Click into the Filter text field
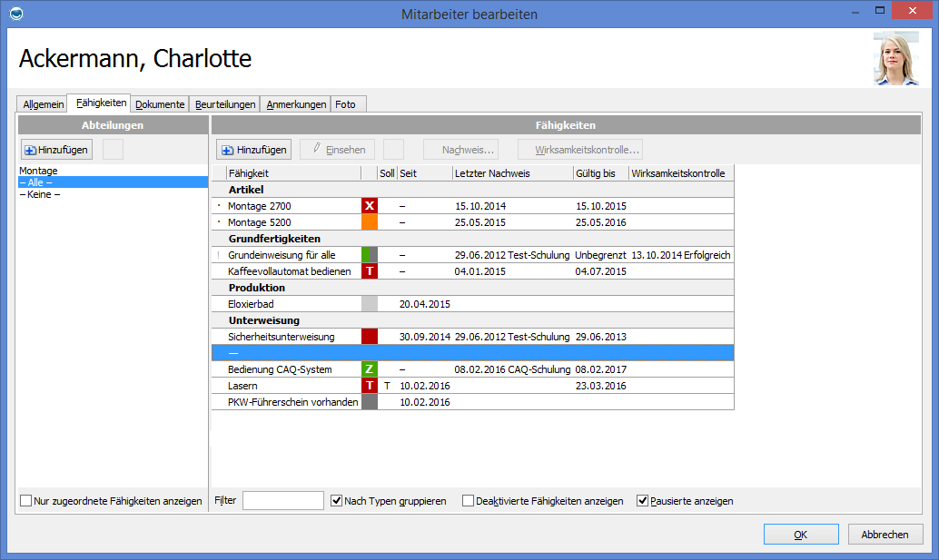This screenshot has width=939, height=560. click(282, 501)
